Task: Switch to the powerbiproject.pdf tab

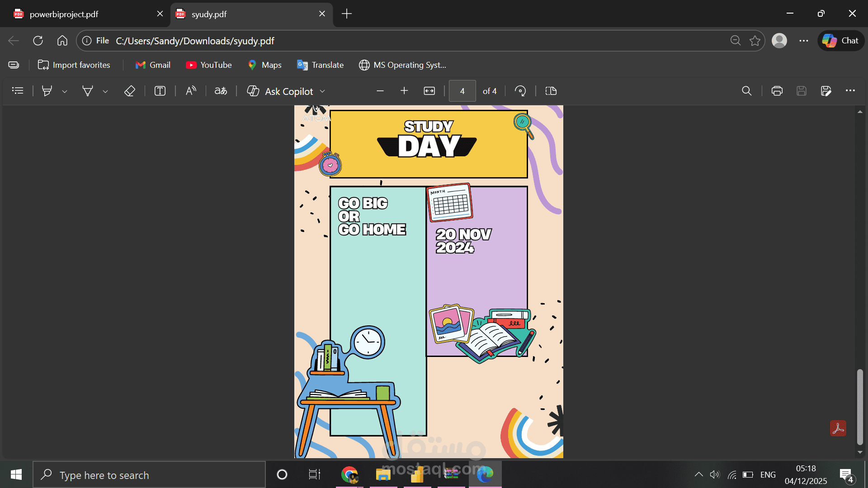Action: coord(81,14)
